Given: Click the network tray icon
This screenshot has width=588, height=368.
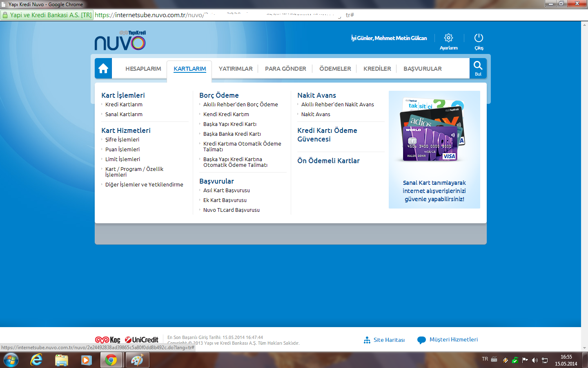Looking at the screenshot, I should pyautogui.click(x=545, y=360).
